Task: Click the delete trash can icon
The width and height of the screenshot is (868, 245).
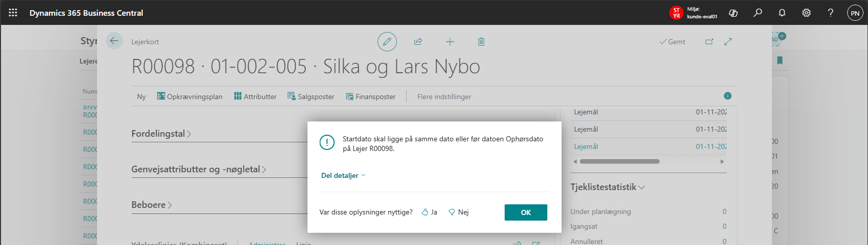Action: 481,42
